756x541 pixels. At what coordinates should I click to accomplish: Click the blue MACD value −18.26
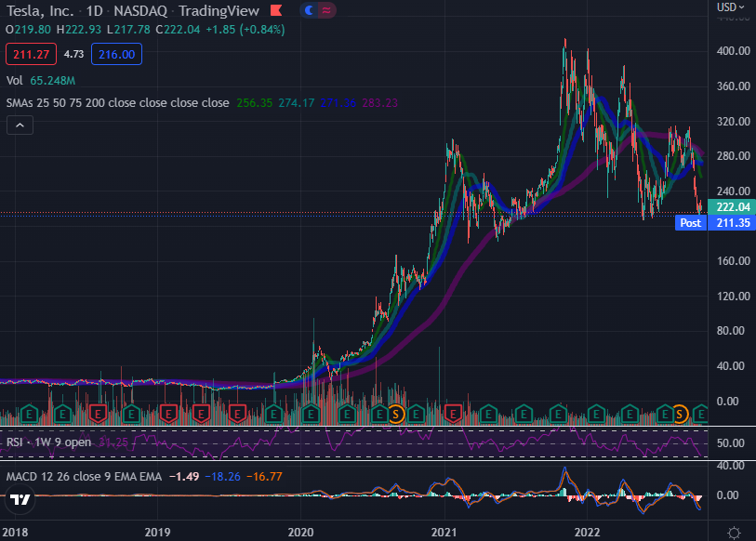223,476
